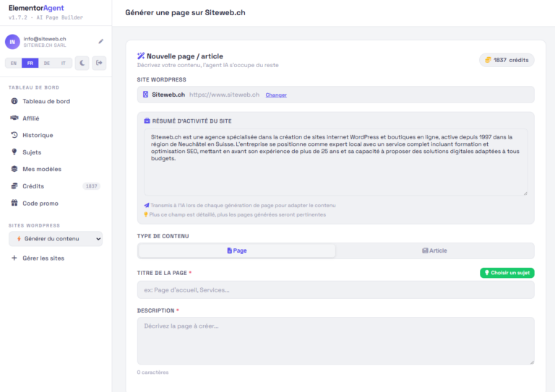
Task: Click the 1837 badge next to Crédits
Action: pos(91,186)
